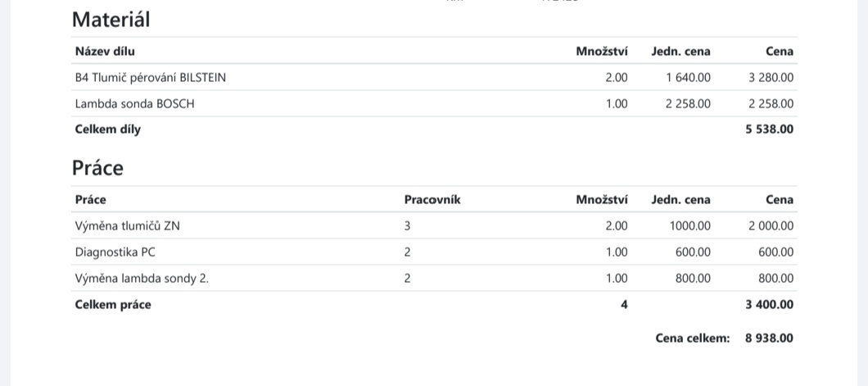Click the Materiál section heading

click(x=111, y=20)
